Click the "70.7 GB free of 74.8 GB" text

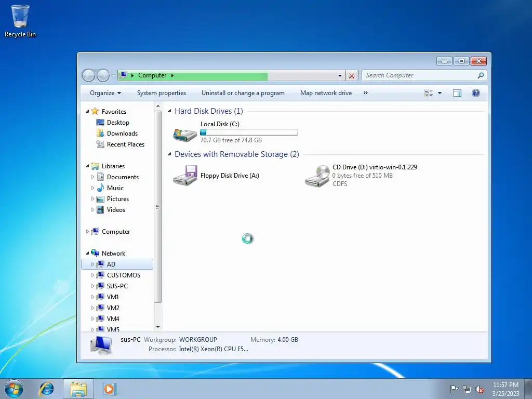pyautogui.click(x=231, y=140)
